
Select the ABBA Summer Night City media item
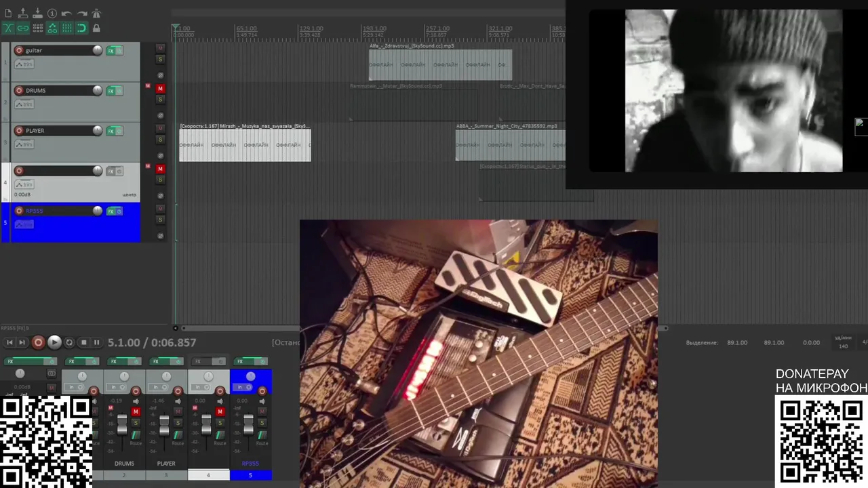tap(510, 145)
